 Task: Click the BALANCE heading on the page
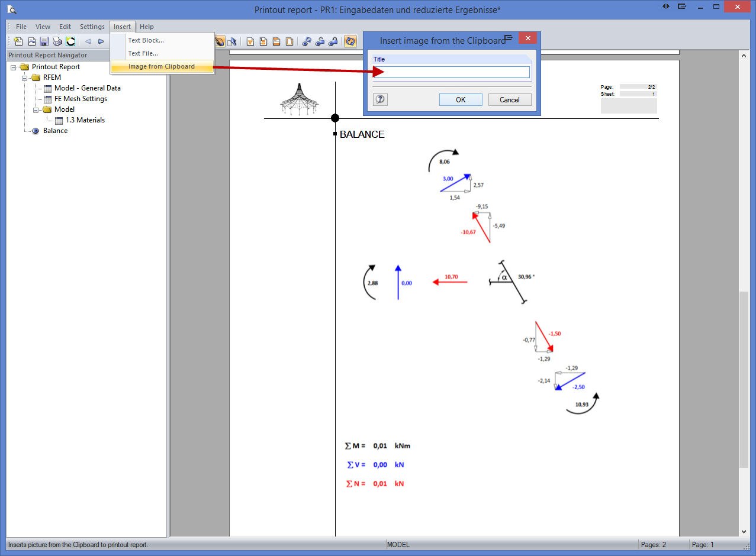[x=362, y=134]
